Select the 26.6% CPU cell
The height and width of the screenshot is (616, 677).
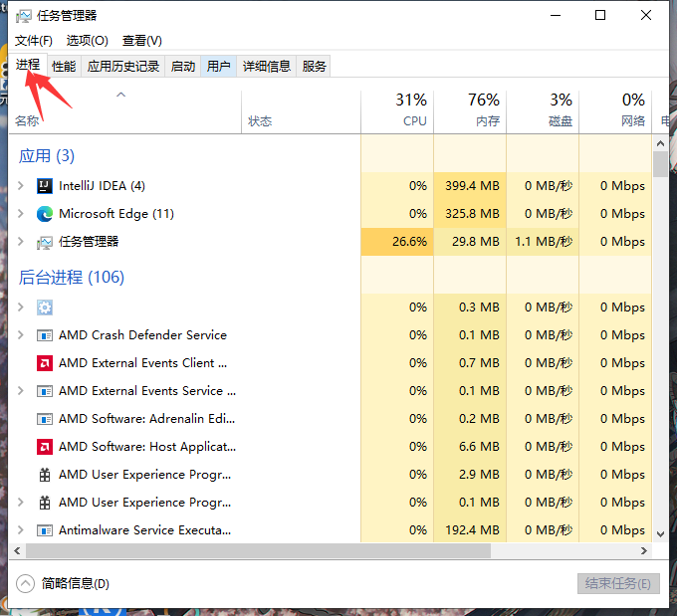click(x=397, y=242)
